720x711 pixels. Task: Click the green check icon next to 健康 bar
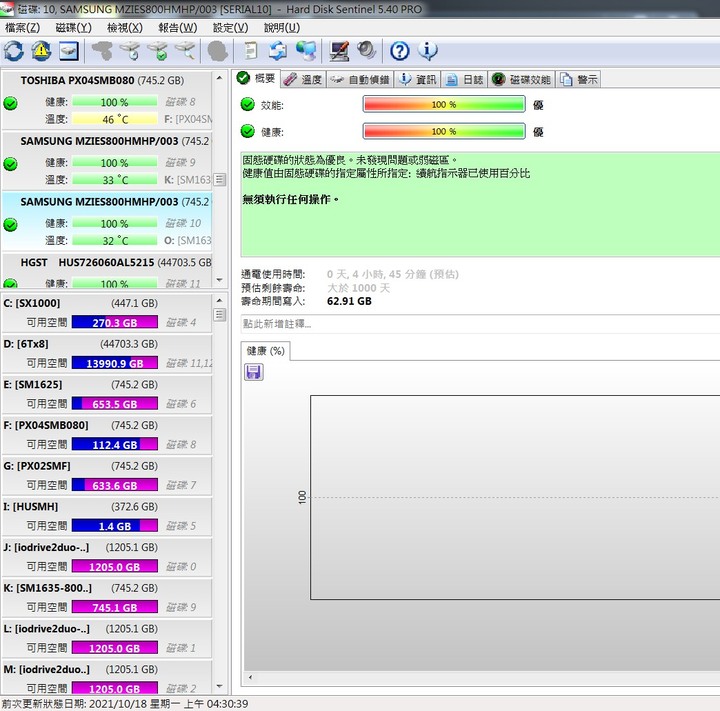(248, 131)
